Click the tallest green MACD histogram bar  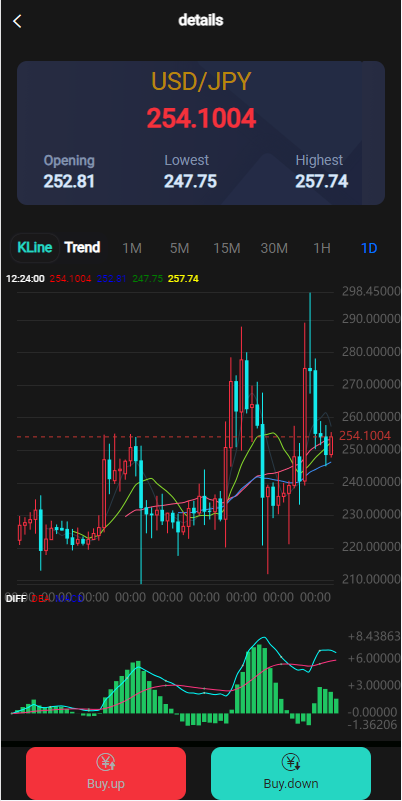click(259, 679)
